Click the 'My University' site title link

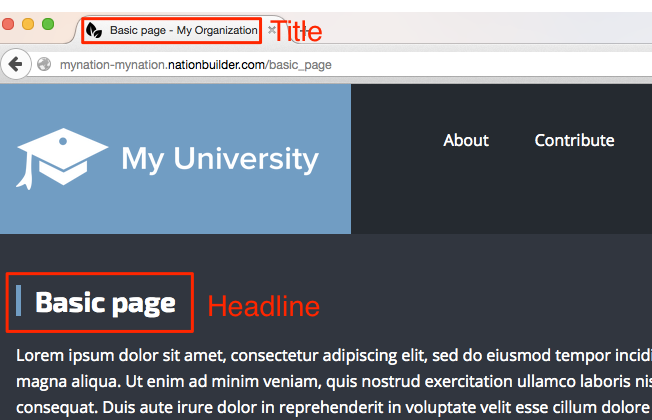(219, 158)
